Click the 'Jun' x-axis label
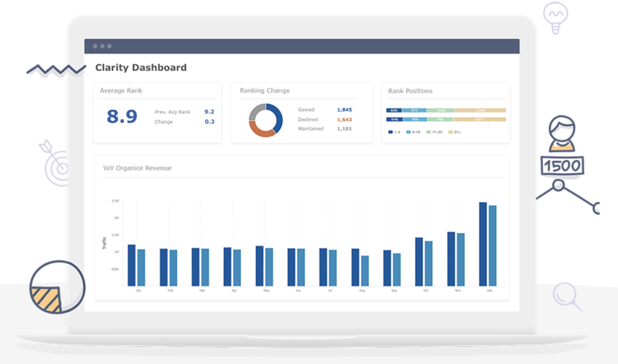618x364 pixels. point(298,290)
